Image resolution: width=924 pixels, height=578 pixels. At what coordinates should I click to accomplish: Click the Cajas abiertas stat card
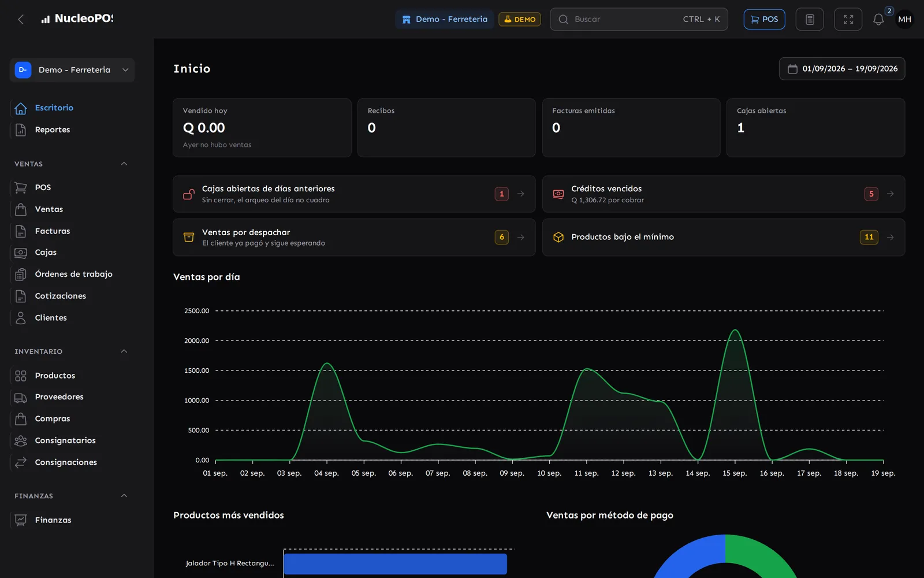click(815, 128)
